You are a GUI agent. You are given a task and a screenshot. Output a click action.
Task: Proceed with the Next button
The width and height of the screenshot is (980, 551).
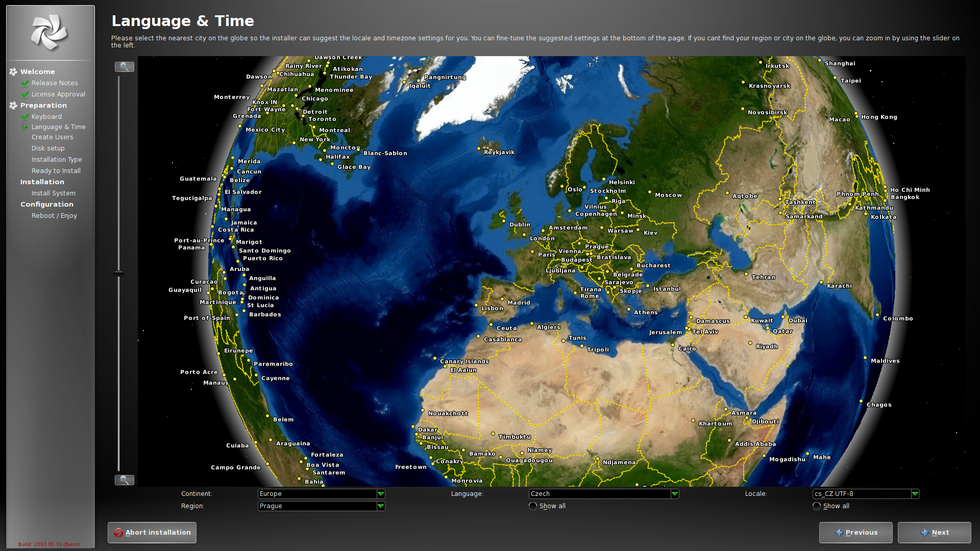935,533
